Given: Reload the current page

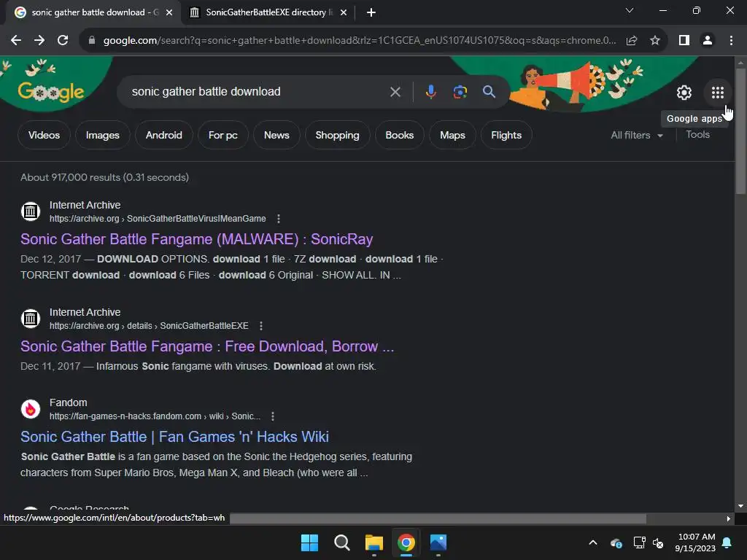Looking at the screenshot, I should click(x=63, y=41).
